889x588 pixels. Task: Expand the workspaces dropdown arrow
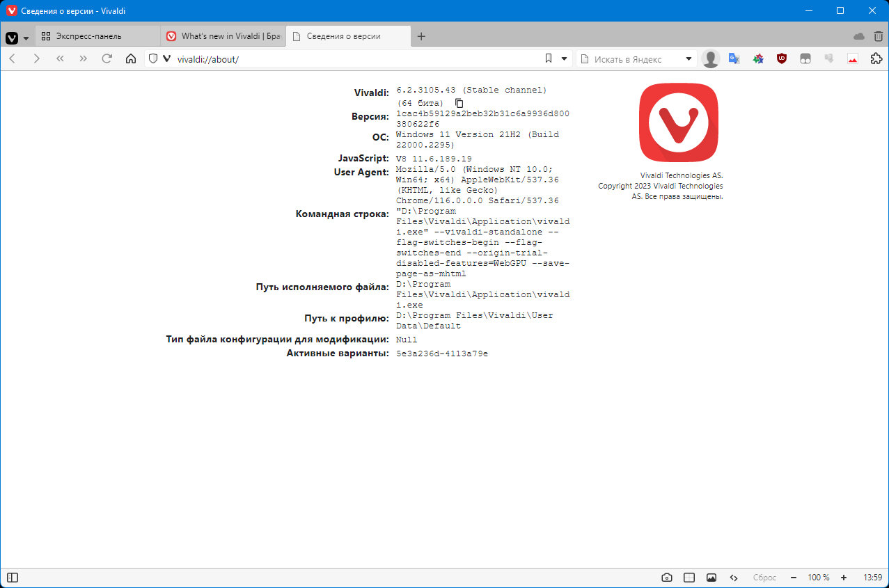pos(26,38)
